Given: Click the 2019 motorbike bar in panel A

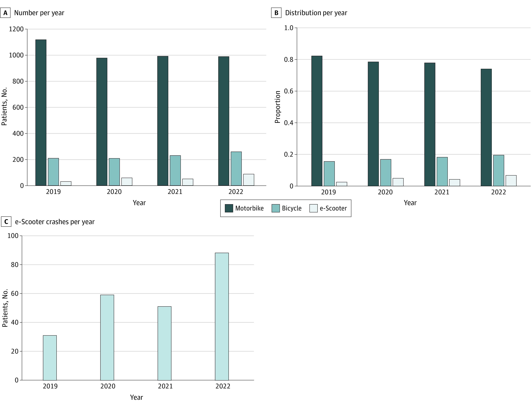Looking at the screenshot, I should 41,113.
